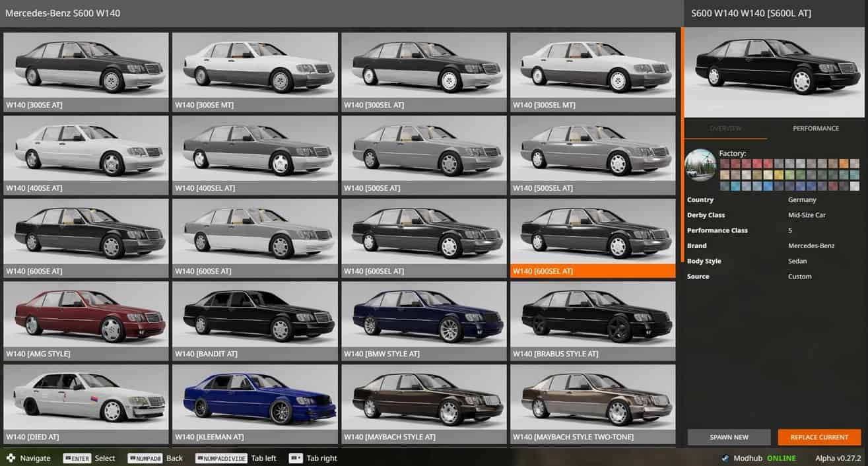The height and width of the screenshot is (466, 868).
Task: Click the Navigate d-pad icon
Action: 11,458
